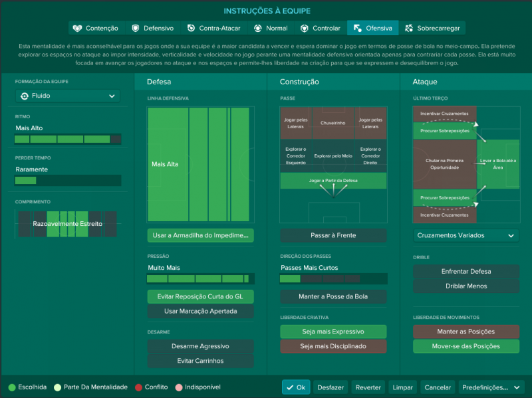The image size is (532, 398).
Task: Expand the Cruzamentos Variados dropdown
Action: 465,235
